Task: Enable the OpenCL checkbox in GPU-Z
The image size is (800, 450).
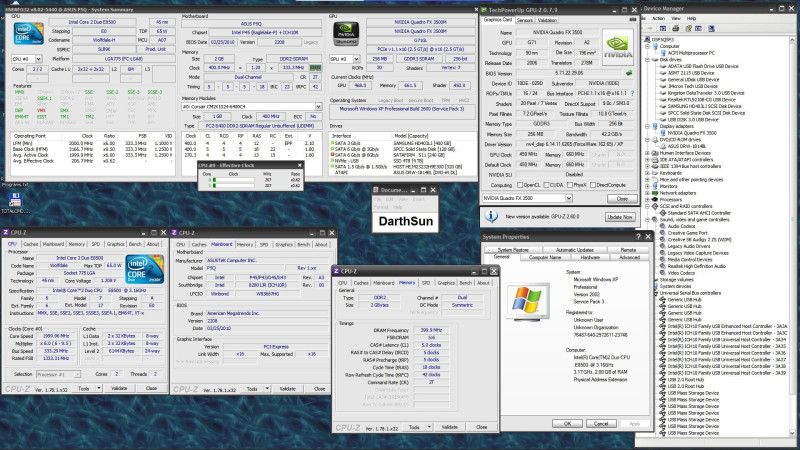Action: pos(520,185)
